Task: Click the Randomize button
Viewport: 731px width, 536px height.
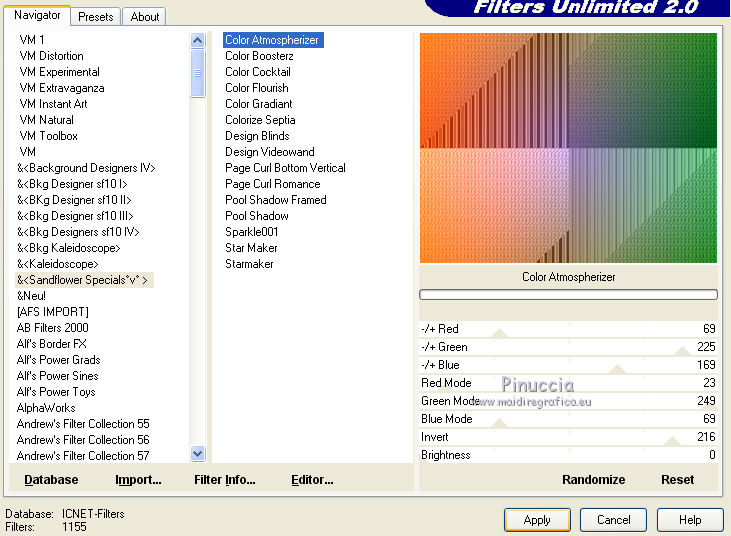Action: pos(593,480)
